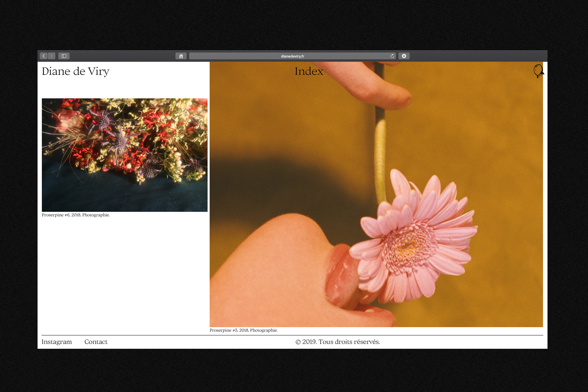Click the Proserpine #6 caption text
The image size is (588, 392).
(76, 215)
